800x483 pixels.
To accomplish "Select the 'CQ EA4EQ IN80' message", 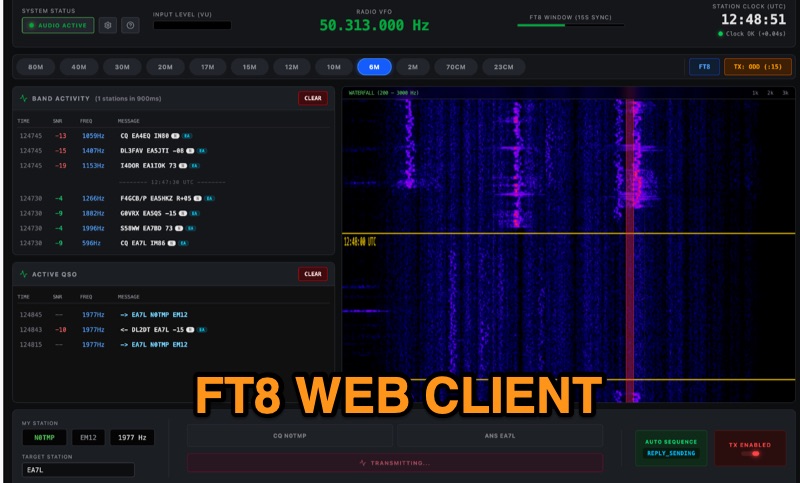I will point(144,136).
